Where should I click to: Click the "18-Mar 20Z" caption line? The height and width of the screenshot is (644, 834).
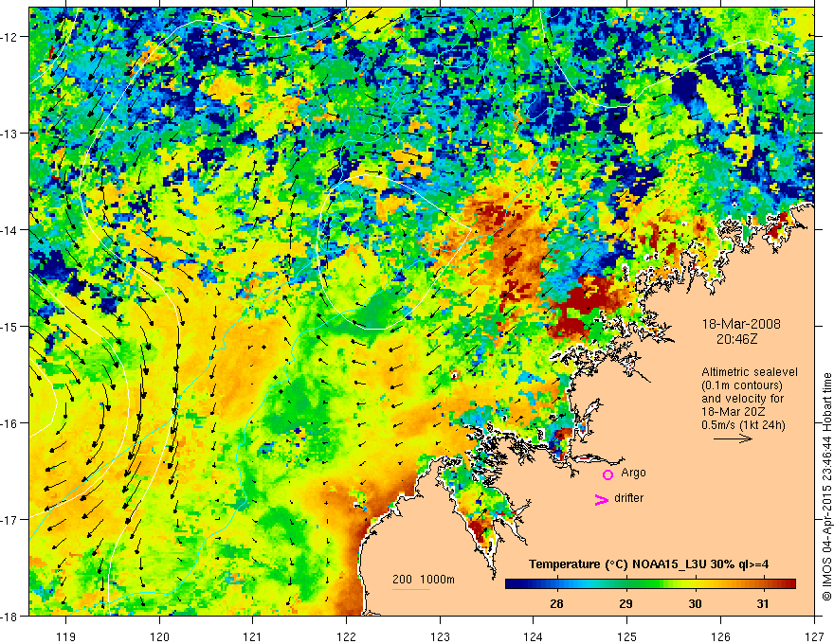pos(735,412)
